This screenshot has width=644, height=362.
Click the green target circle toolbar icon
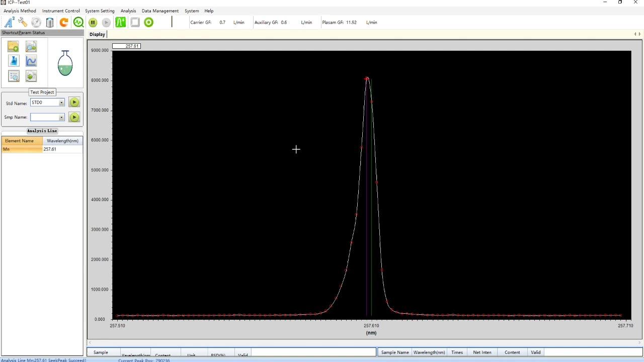(x=148, y=22)
